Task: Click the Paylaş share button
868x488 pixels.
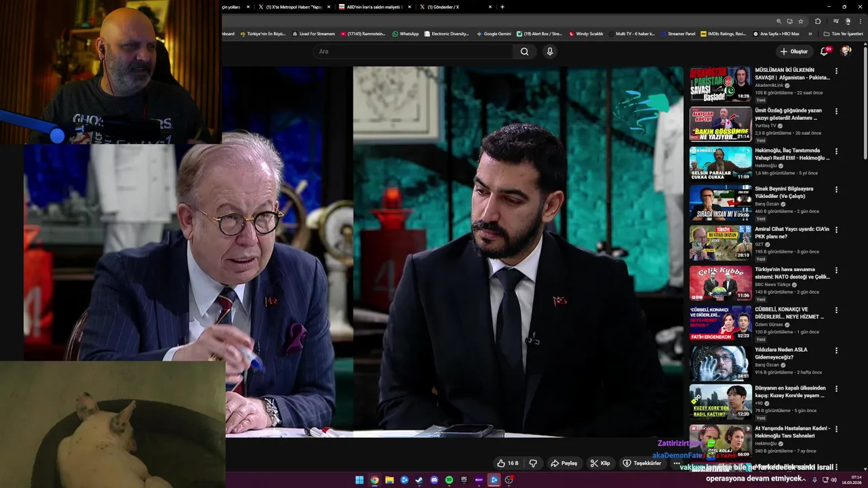Action: click(x=564, y=463)
